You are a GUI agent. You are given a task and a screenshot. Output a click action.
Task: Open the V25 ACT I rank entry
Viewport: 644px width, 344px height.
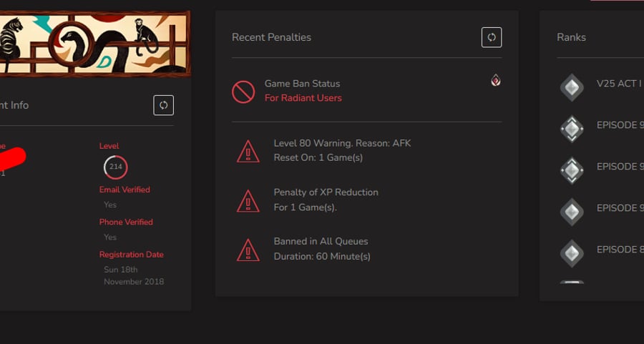pos(620,84)
